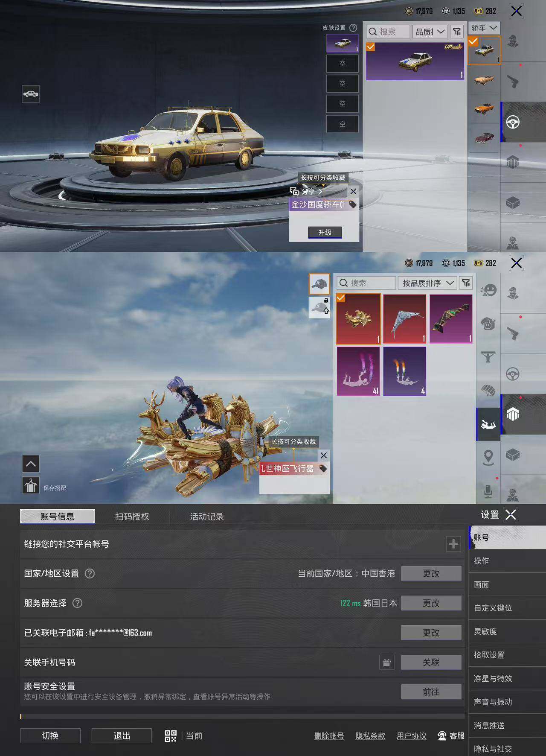Select the parachute category icon

pyautogui.click(x=488, y=390)
